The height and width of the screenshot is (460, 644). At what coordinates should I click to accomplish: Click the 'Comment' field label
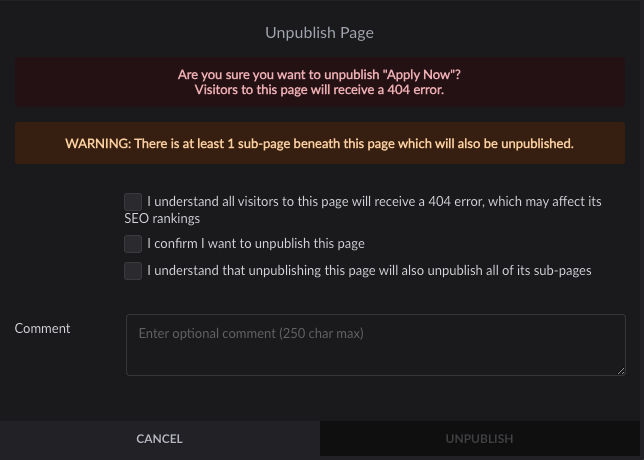pyautogui.click(x=42, y=329)
